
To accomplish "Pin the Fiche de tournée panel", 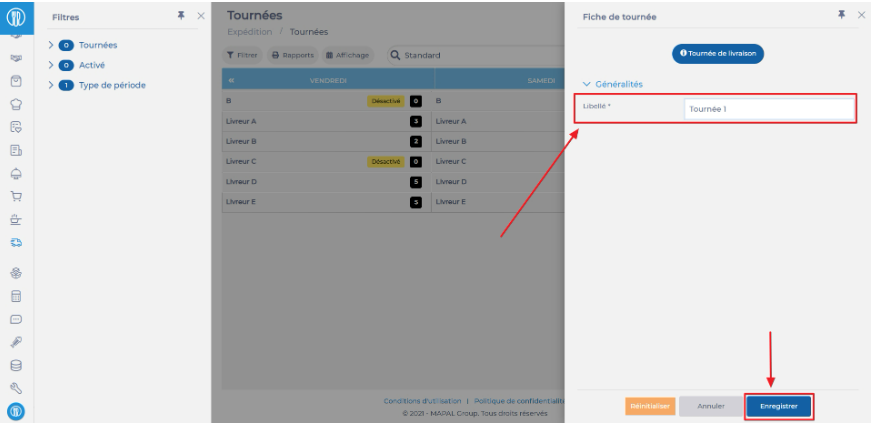I will point(842,15).
